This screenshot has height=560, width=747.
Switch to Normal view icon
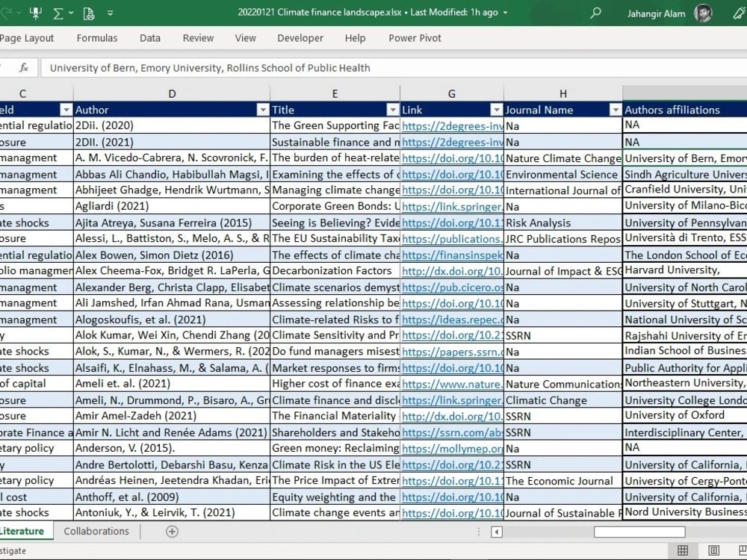[x=682, y=550]
